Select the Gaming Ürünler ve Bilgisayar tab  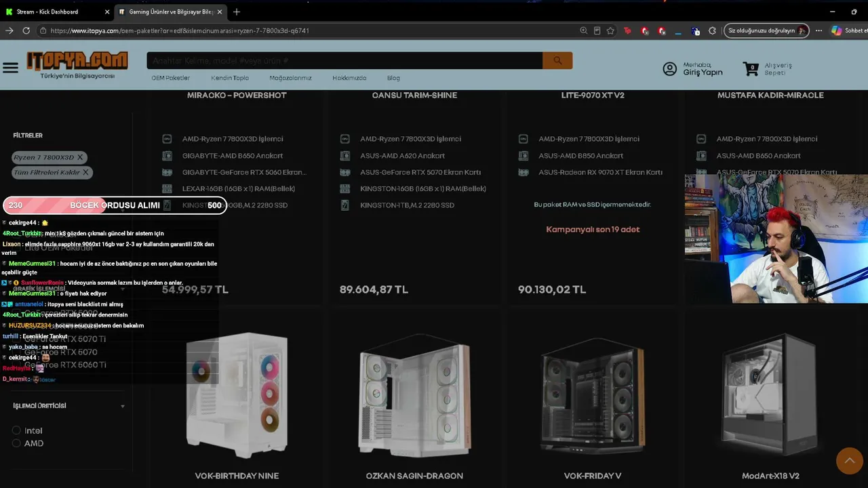170,12
